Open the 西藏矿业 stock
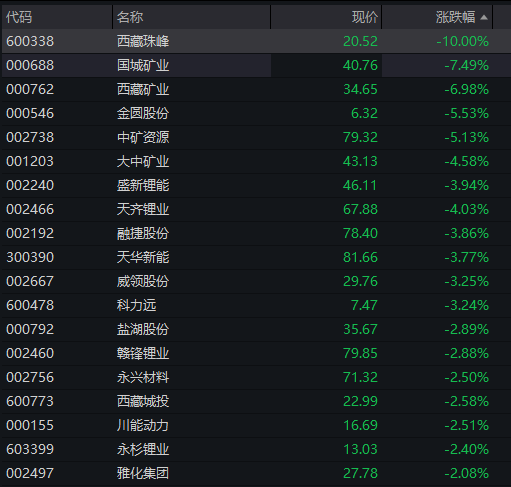The image size is (511, 487). (x=143, y=89)
